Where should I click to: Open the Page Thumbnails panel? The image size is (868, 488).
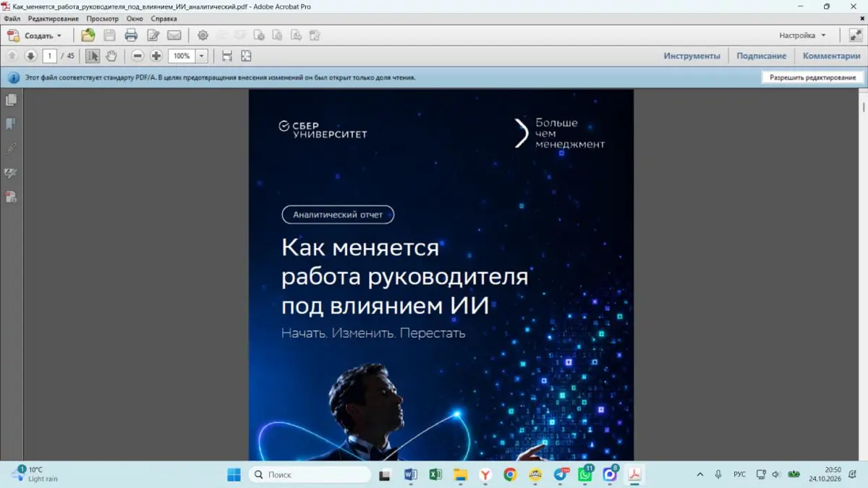point(11,100)
